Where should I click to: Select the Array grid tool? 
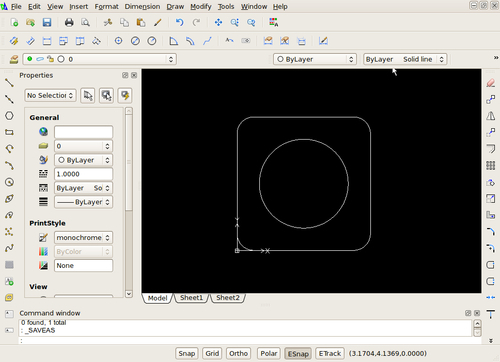tap(490, 165)
